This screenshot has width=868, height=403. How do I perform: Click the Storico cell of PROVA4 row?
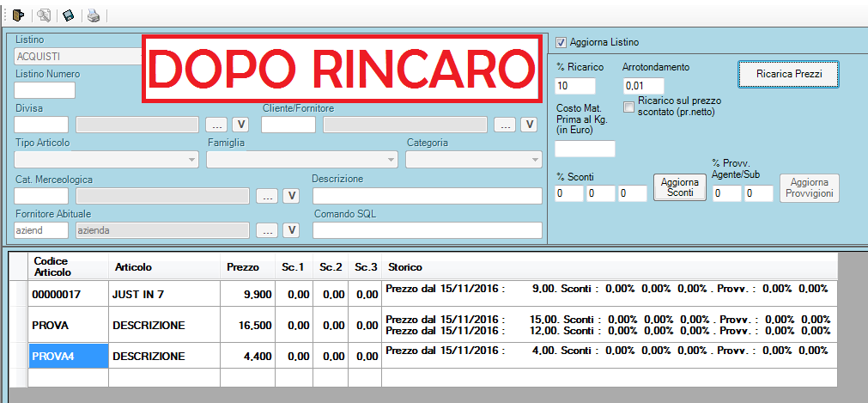pos(610,356)
